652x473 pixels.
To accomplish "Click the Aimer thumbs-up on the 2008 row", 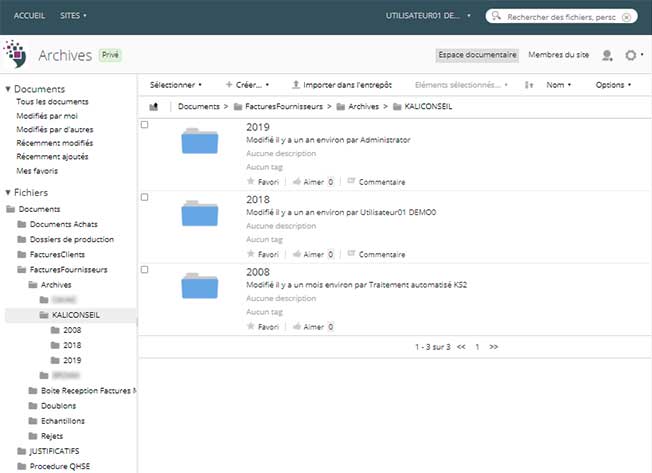I will tap(296, 326).
